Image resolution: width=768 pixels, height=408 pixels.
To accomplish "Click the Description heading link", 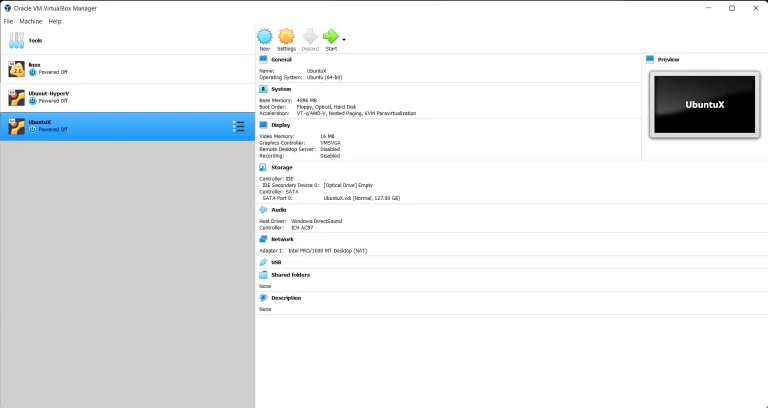I will [x=286, y=298].
